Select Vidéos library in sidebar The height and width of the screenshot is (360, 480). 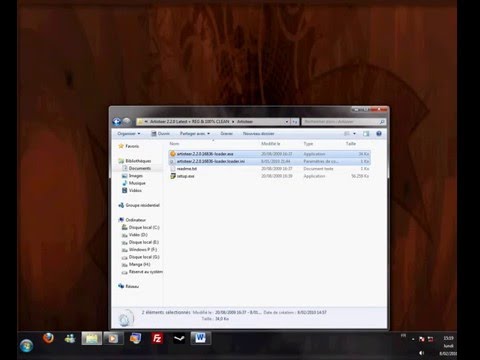coord(135,190)
